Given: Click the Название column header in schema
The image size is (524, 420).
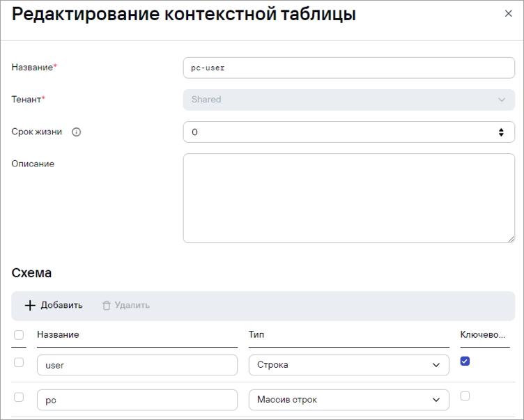Looking at the screenshot, I should (x=58, y=335).
